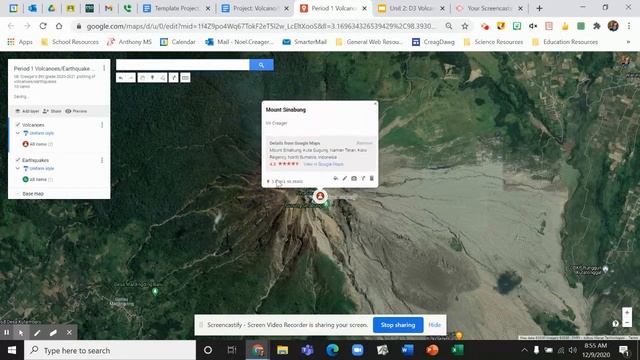Click the pencil edit icon in popup
This screenshot has width=640, height=360.
point(344,178)
